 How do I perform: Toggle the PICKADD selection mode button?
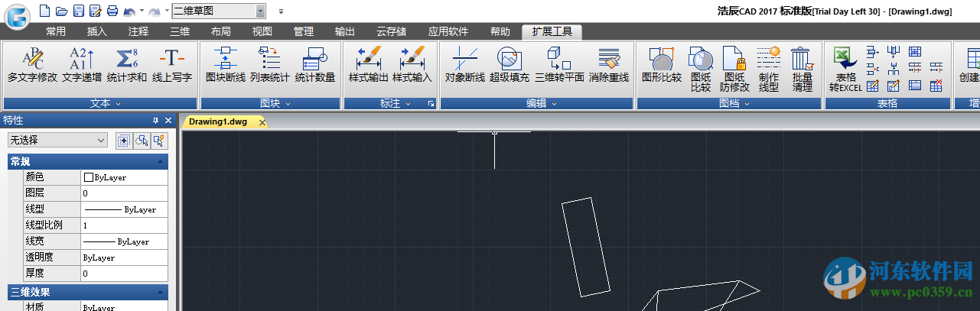coord(123,140)
